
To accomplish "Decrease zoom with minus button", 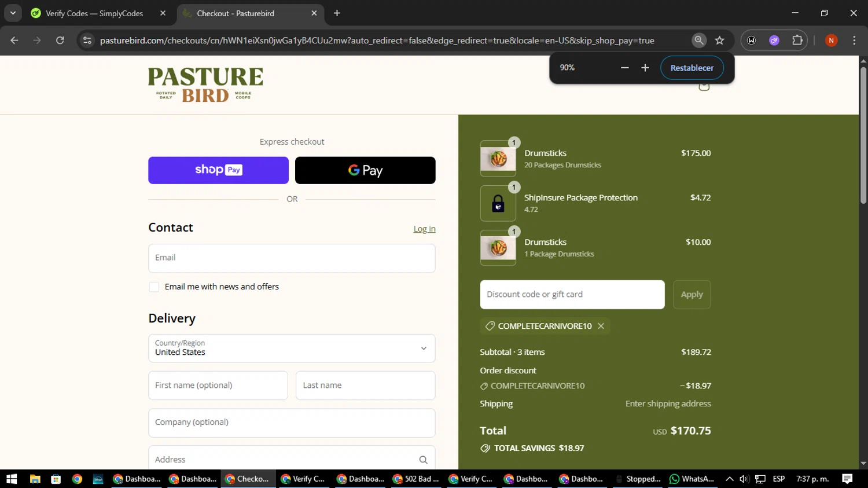I will click(624, 68).
